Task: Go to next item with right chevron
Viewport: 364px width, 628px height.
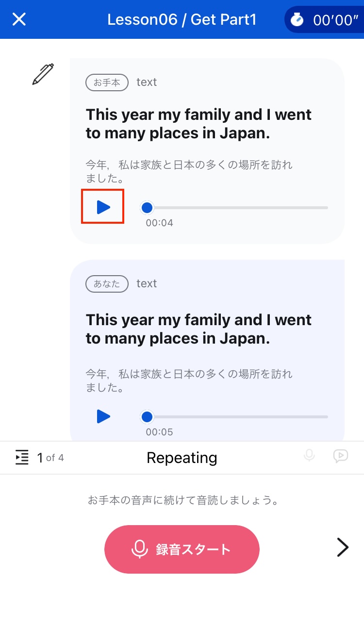Action: [343, 547]
